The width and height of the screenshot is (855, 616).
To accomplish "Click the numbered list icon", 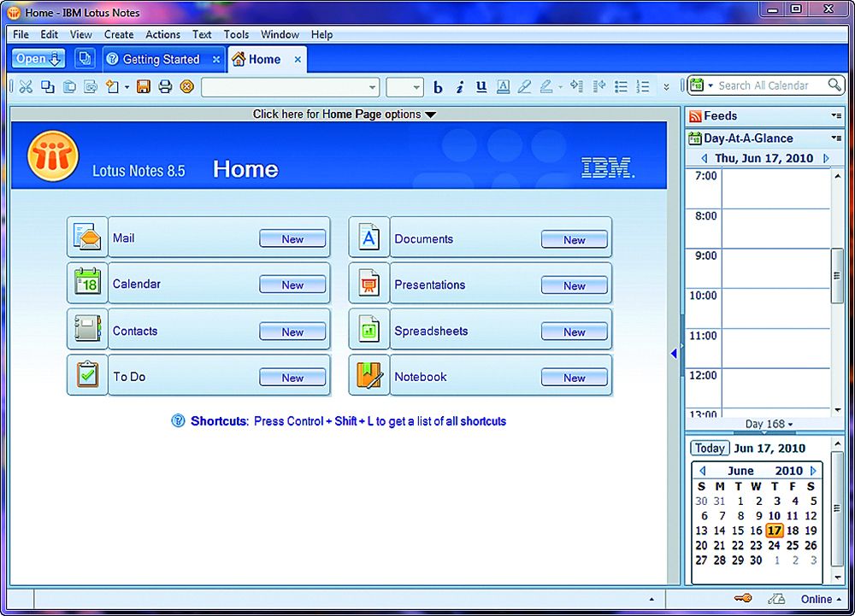I will click(644, 86).
